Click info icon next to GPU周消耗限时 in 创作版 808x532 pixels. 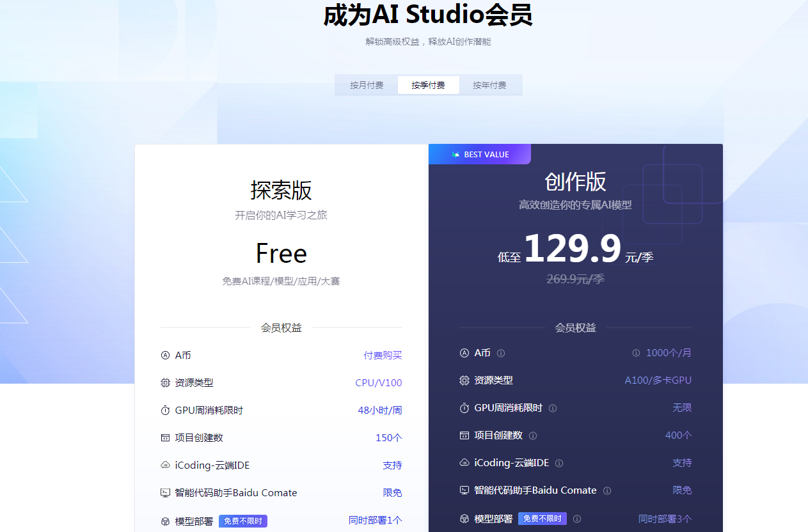[553, 408]
